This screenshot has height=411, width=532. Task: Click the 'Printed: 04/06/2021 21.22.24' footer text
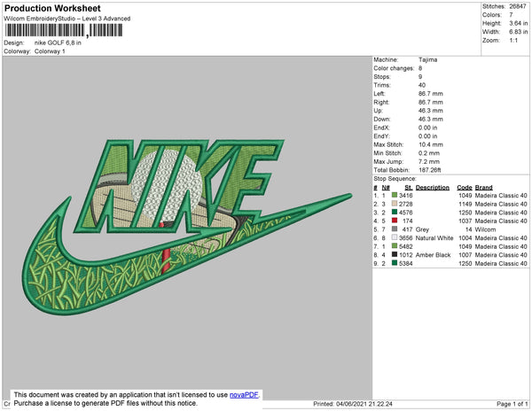click(x=353, y=404)
